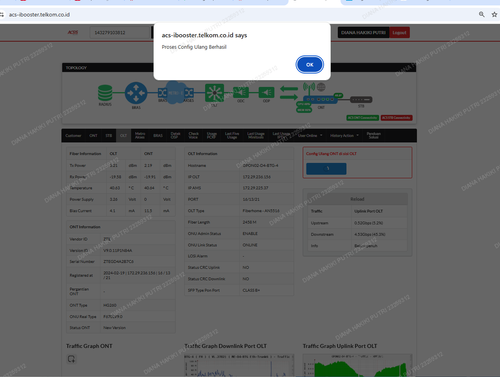Click the Registered at date value

tap(137, 275)
